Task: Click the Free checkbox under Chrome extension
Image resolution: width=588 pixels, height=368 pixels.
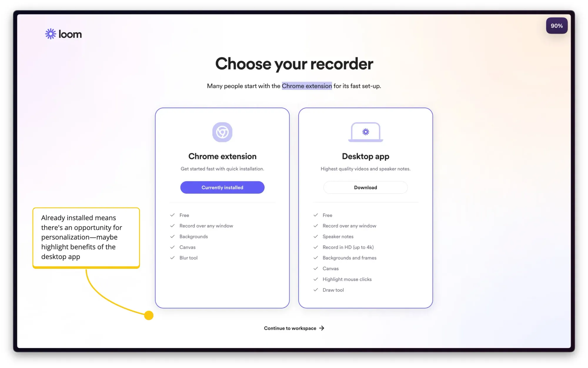Action: click(x=173, y=215)
